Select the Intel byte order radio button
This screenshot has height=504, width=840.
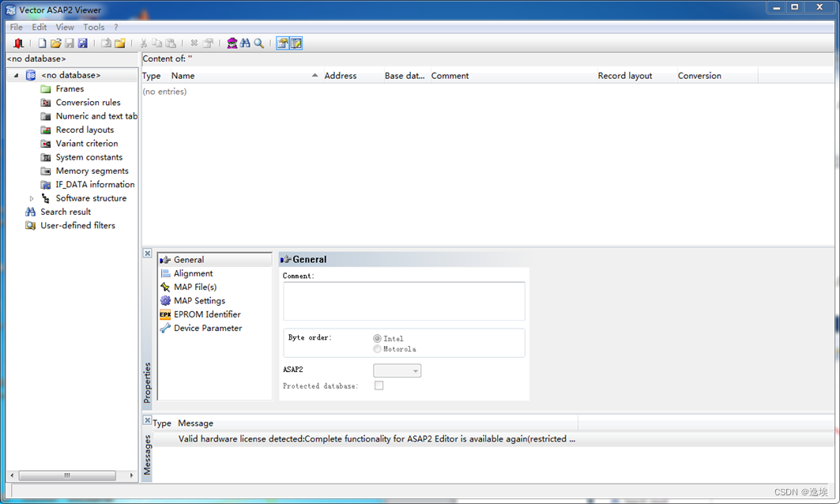tap(377, 338)
